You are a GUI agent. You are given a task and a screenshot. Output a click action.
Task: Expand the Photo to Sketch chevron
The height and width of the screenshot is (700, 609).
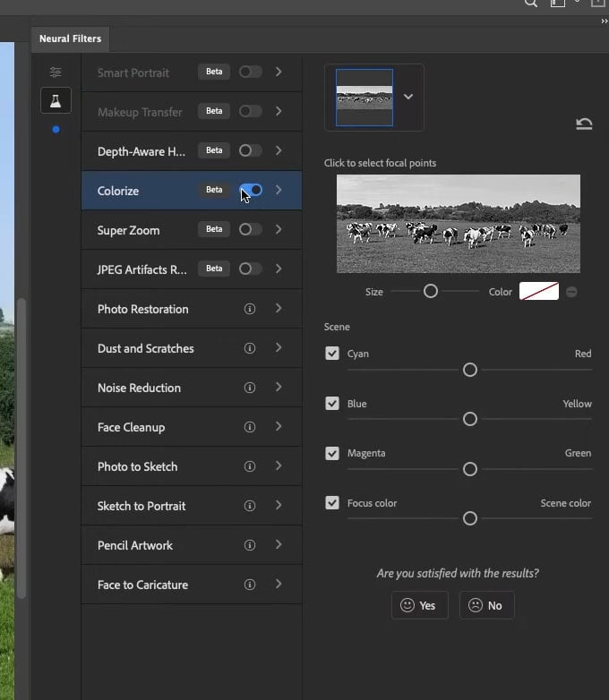279,466
